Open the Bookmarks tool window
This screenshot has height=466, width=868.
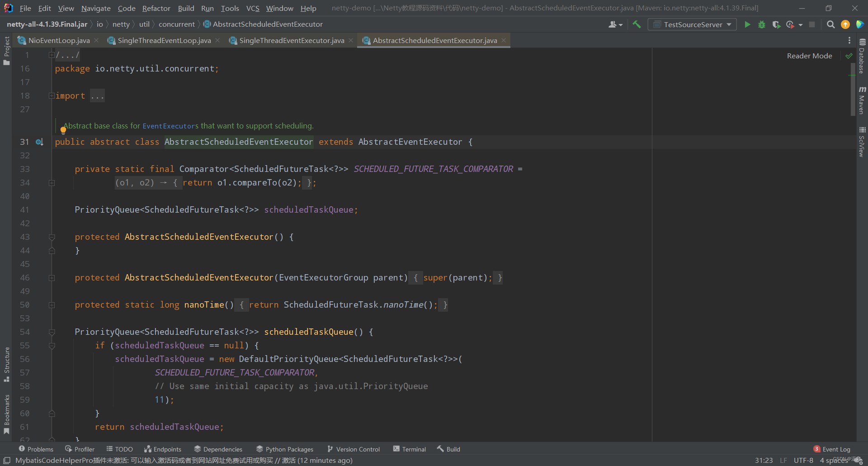(6, 414)
